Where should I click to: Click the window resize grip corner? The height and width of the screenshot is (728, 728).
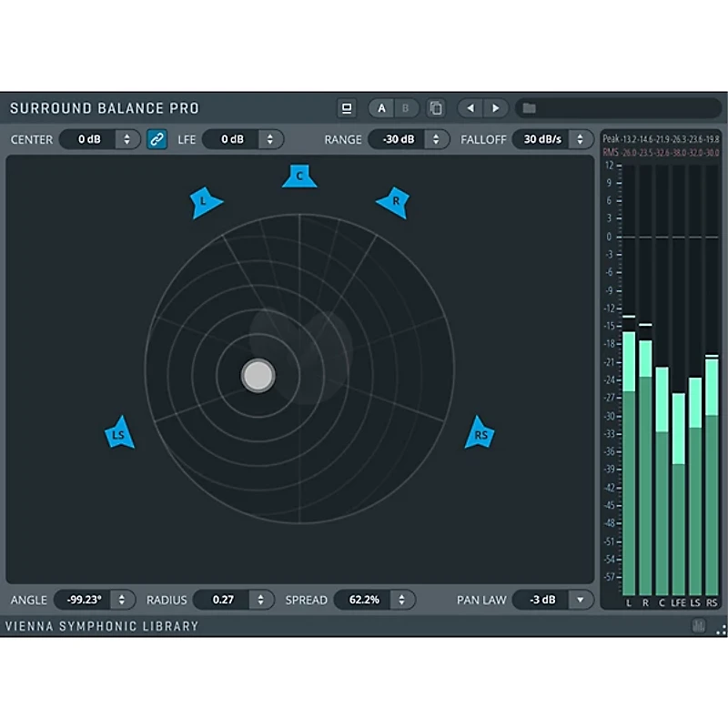point(721,630)
